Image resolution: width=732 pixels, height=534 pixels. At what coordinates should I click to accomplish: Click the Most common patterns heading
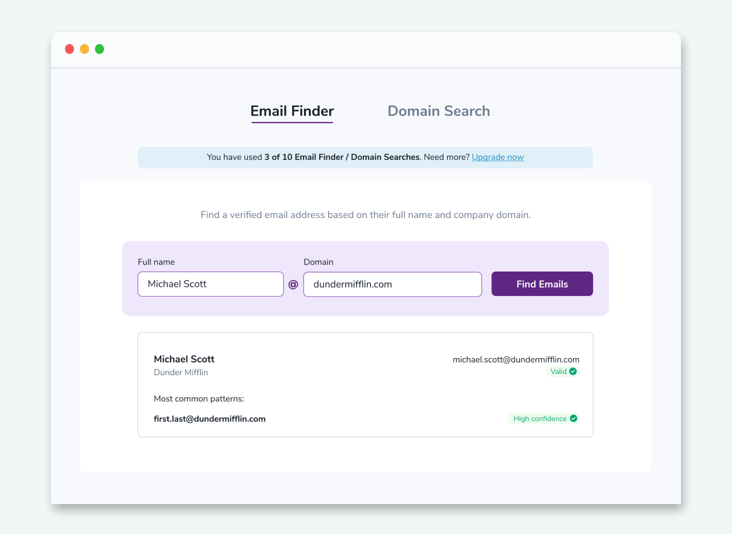click(x=198, y=399)
